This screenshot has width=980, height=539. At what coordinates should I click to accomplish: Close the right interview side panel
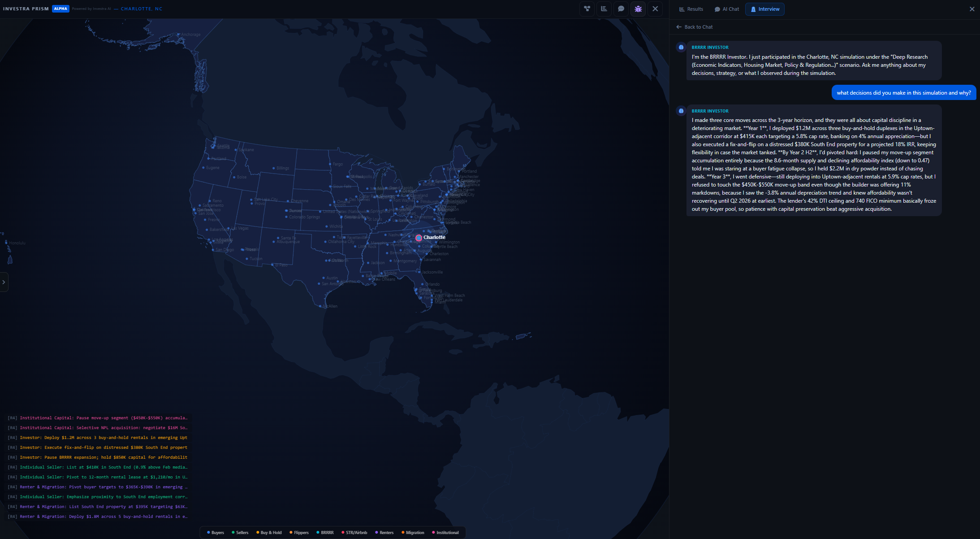click(x=972, y=9)
